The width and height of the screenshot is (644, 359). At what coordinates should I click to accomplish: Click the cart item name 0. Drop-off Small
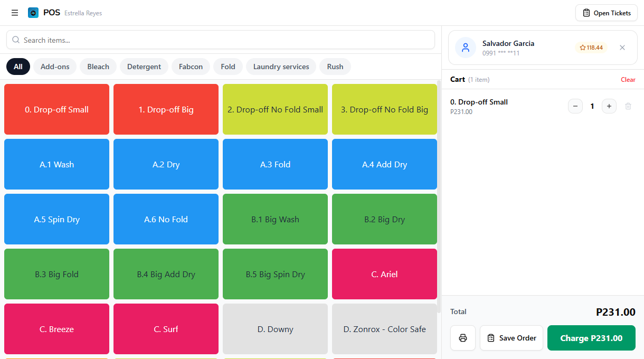pyautogui.click(x=479, y=102)
